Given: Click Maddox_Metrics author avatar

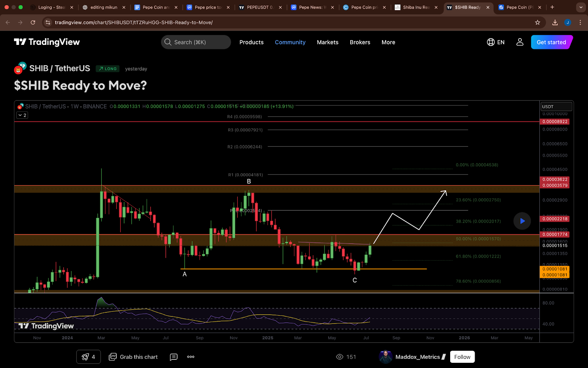Looking at the screenshot, I should (386, 357).
